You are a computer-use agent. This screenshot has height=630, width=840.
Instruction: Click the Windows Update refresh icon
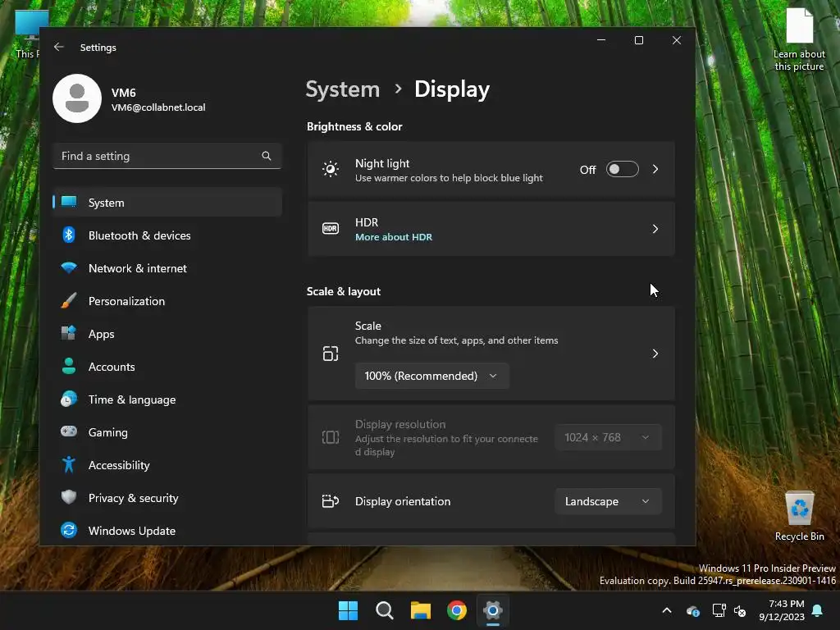pyautogui.click(x=69, y=531)
